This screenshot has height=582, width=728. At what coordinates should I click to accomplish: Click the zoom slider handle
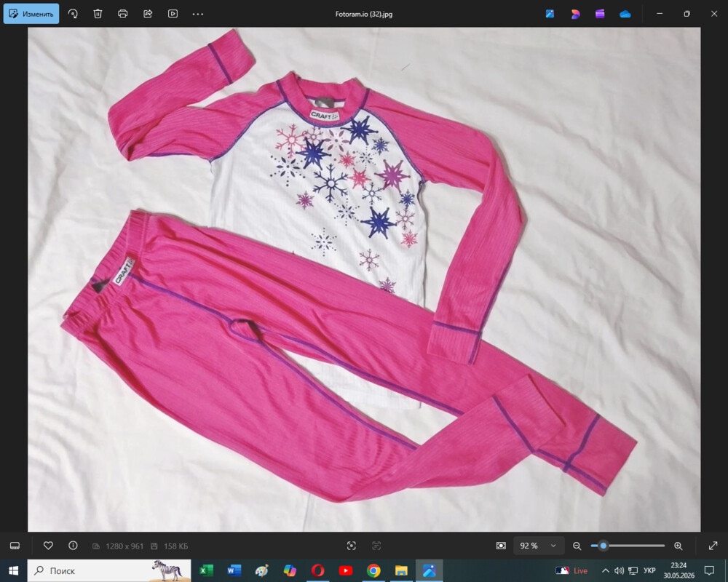(603, 546)
